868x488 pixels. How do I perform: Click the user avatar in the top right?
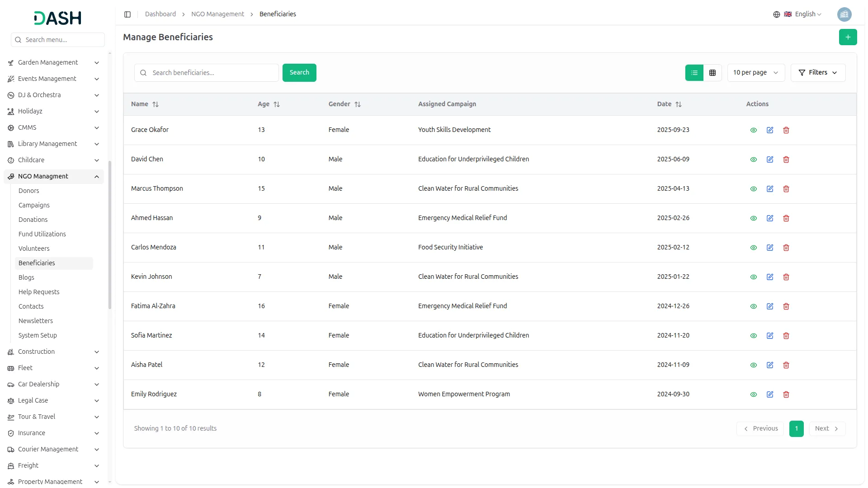844,14
